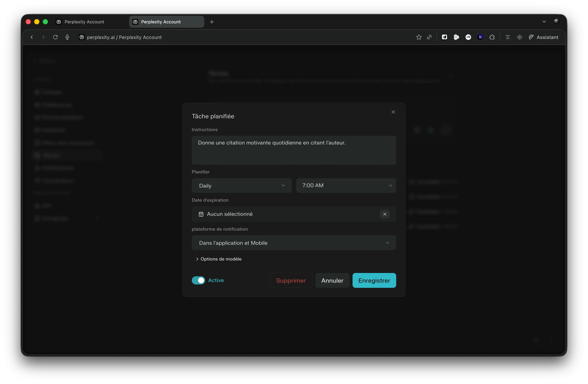Click the audio waveform icon in toolbar
This screenshot has height=384, width=588.
[519, 37]
